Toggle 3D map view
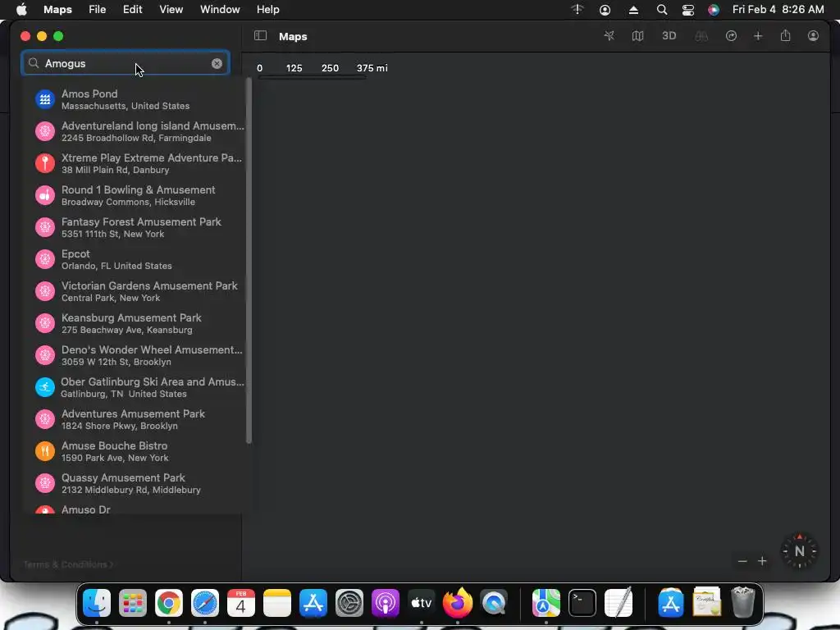The width and height of the screenshot is (840, 630). [669, 36]
